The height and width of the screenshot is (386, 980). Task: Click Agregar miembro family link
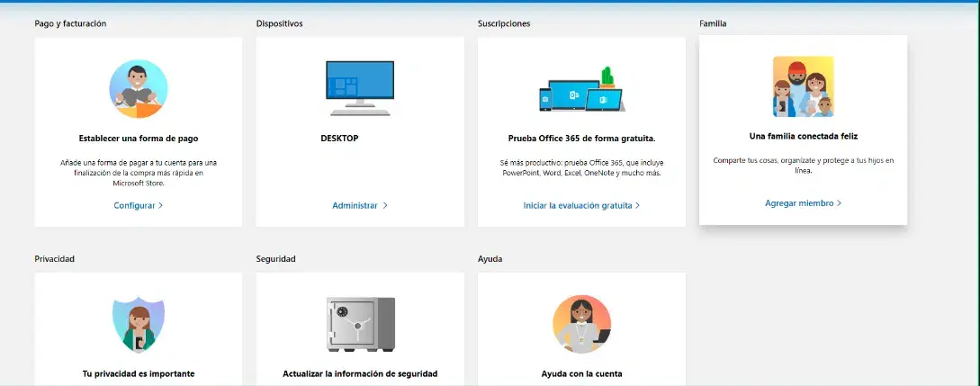[x=803, y=203]
